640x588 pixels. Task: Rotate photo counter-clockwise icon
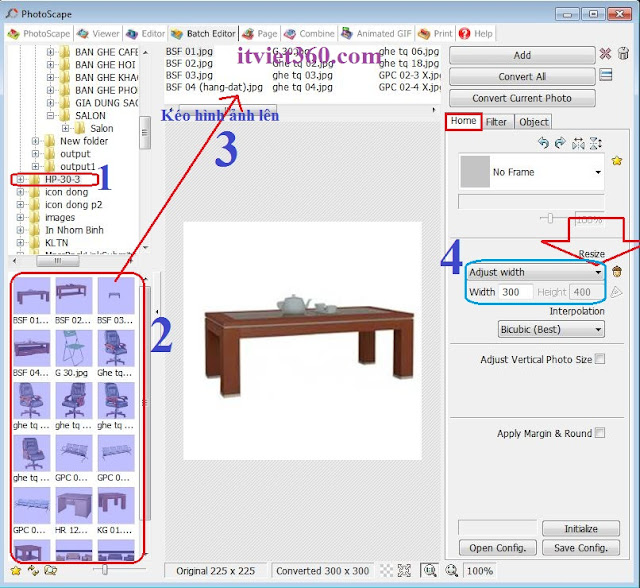[x=543, y=143]
